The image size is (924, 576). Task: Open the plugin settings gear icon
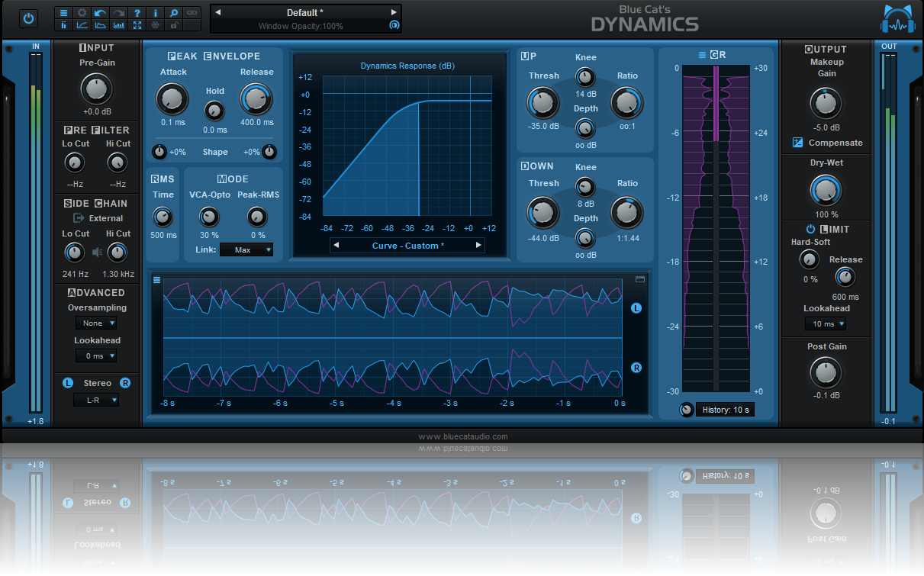(x=82, y=12)
